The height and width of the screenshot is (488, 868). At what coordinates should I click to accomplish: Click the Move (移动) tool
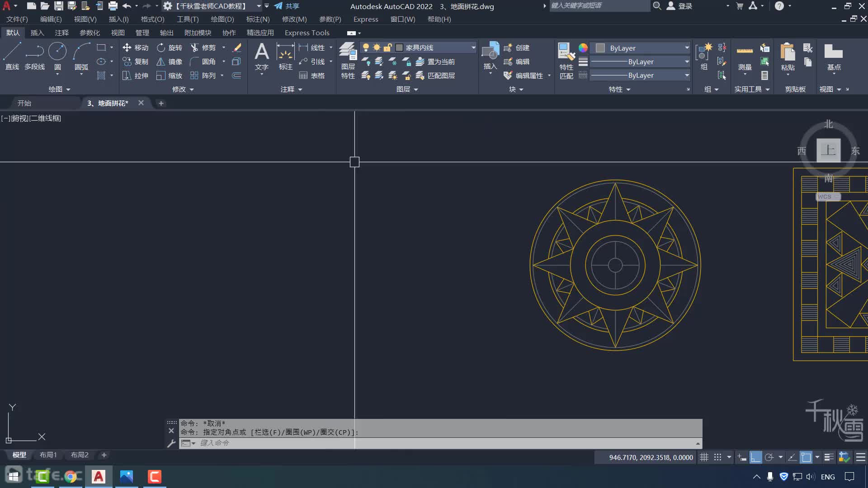point(135,47)
